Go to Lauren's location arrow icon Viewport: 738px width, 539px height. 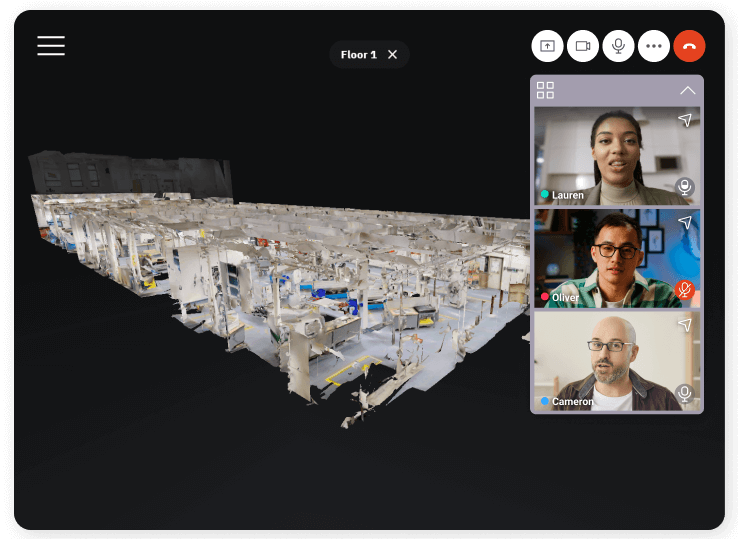(x=685, y=120)
